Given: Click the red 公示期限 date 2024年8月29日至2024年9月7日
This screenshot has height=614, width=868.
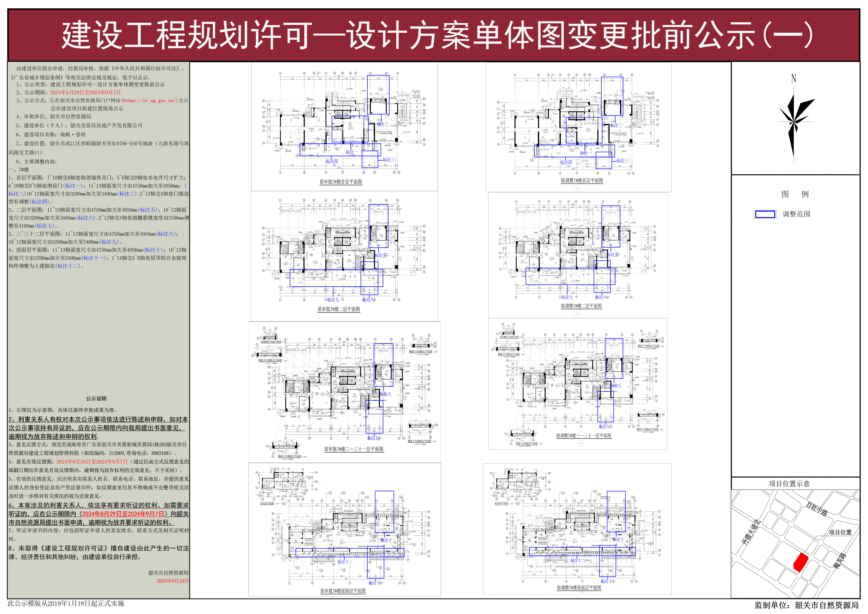Looking at the screenshot, I should [85, 92].
